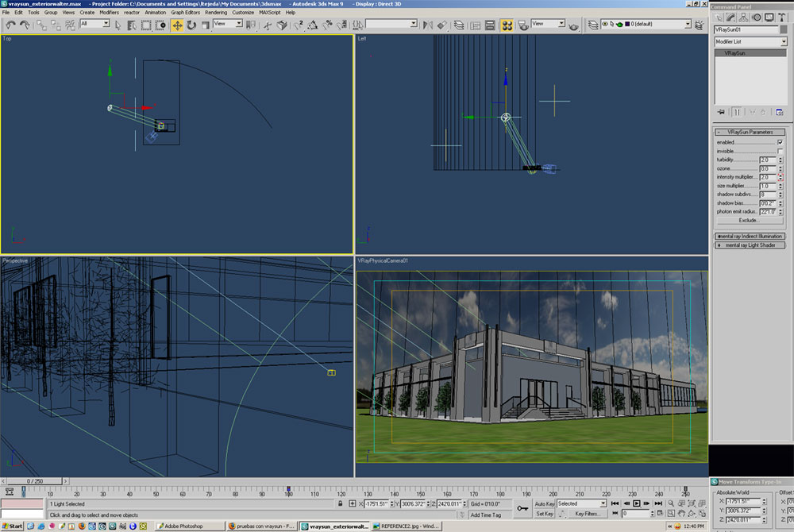This screenshot has width=794, height=532.
Task: Open the Layer Manager from main toolbar
Action: (x=459, y=25)
